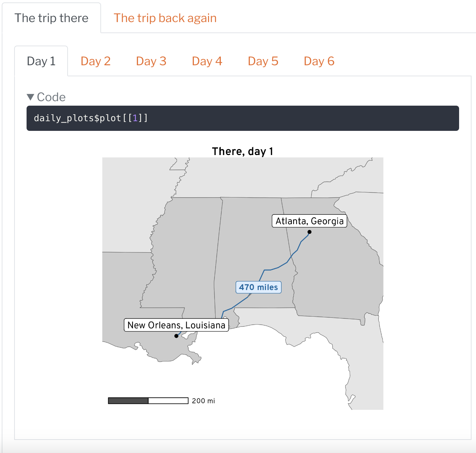Click the Atlanta, Georgia map label
Image resolution: width=476 pixels, height=453 pixels.
(309, 221)
